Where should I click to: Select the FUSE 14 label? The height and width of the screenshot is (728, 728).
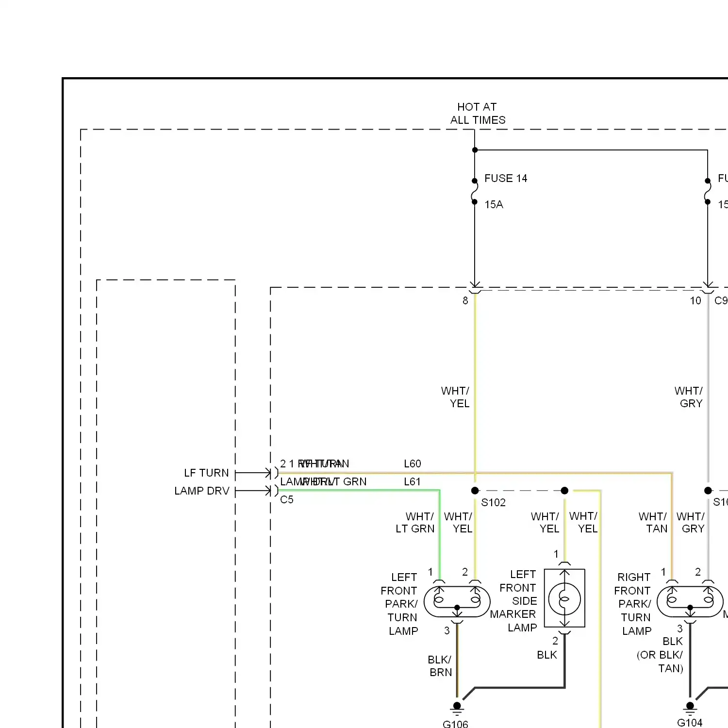pos(506,179)
